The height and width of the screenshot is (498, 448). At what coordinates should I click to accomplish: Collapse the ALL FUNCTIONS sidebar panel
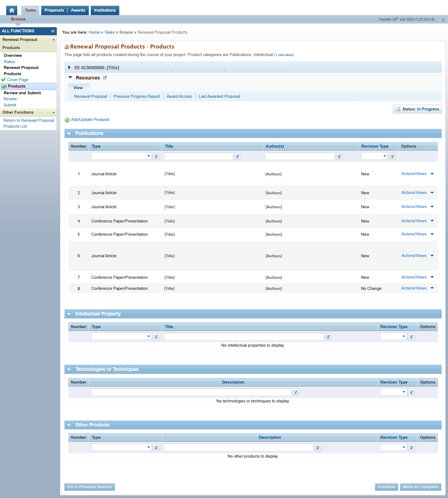point(53,31)
